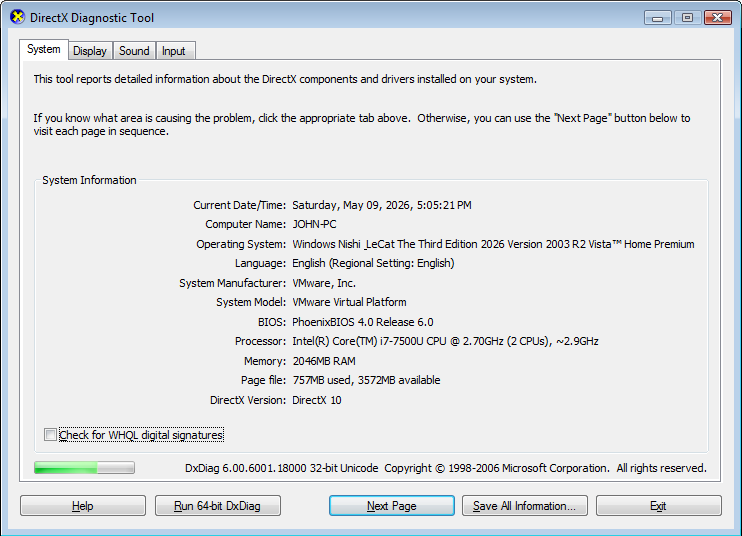Click the DirectX Version value DirectX 10
The width and height of the screenshot is (742, 536).
click(317, 400)
